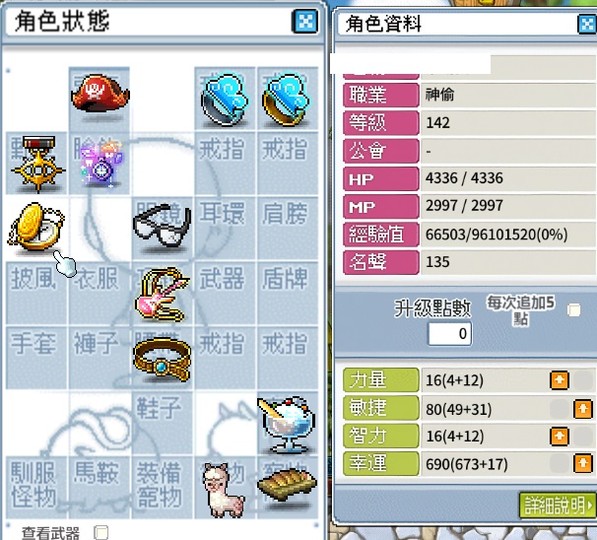Select the alpaca pet icon
This screenshot has width=597, height=540.
click(x=224, y=490)
